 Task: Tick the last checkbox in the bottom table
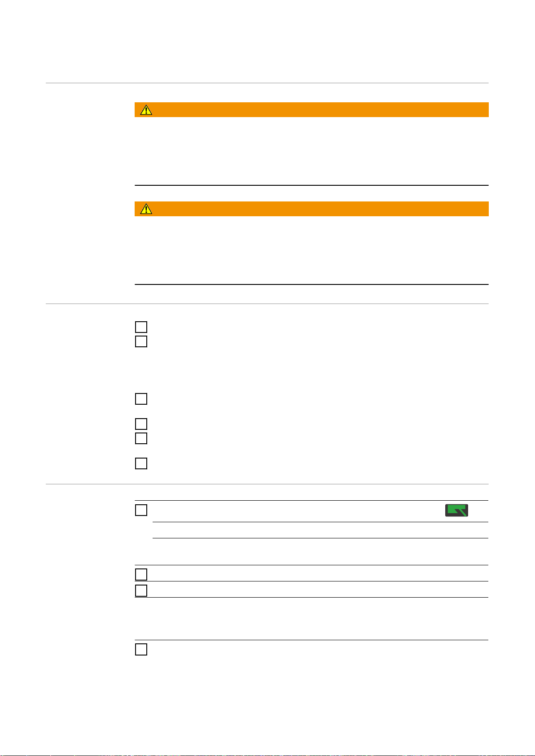pyautogui.click(x=141, y=649)
